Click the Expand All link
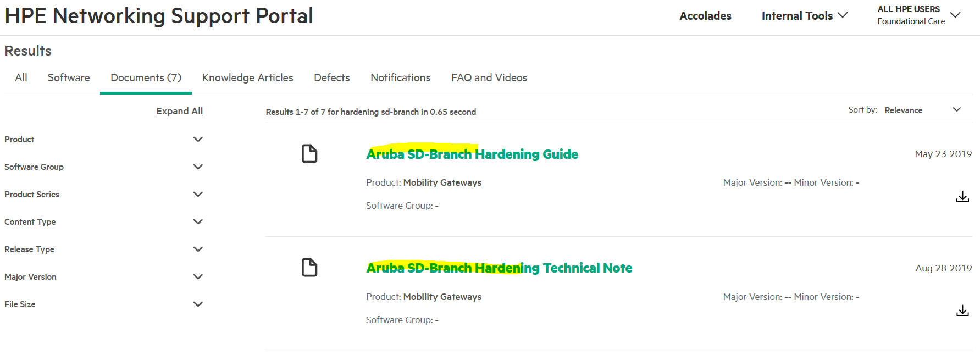980x355 pixels. (x=179, y=111)
